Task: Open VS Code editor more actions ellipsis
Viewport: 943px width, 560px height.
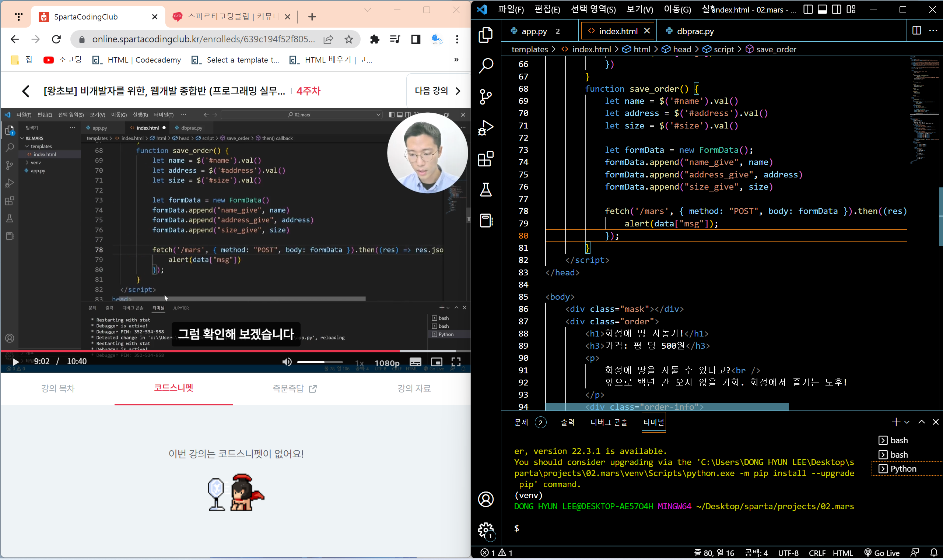Action: [933, 31]
